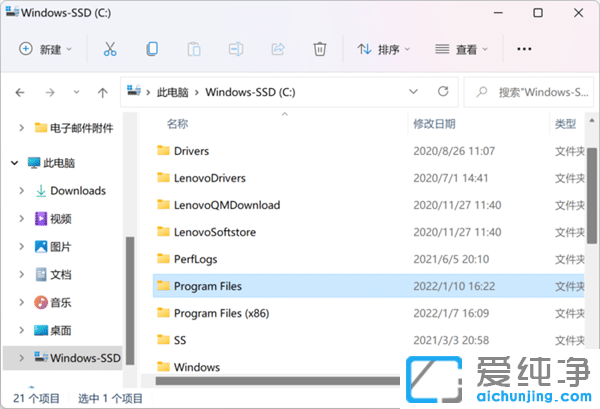Viewport: 600px width, 409px height.
Task: Select the LenovoQMDownload folder name
Action: [227, 205]
